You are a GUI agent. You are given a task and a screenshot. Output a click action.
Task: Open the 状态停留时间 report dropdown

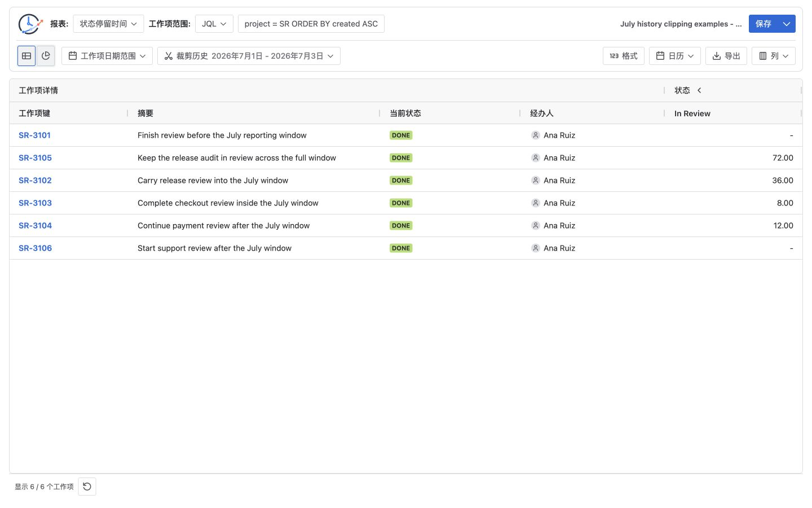108,24
